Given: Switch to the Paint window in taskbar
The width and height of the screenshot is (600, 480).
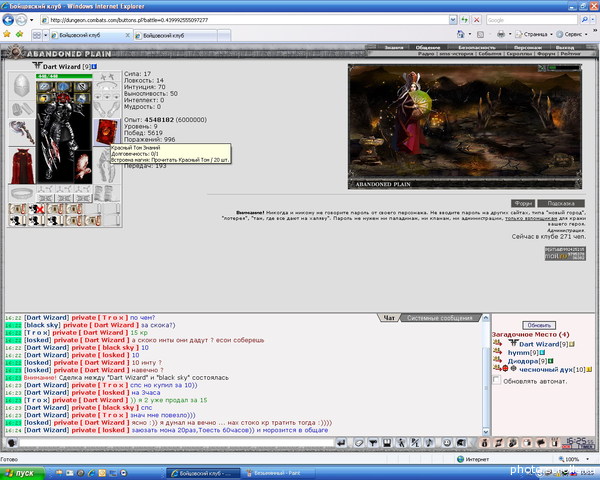Looking at the screenshot, I should [x=279, y=473].
